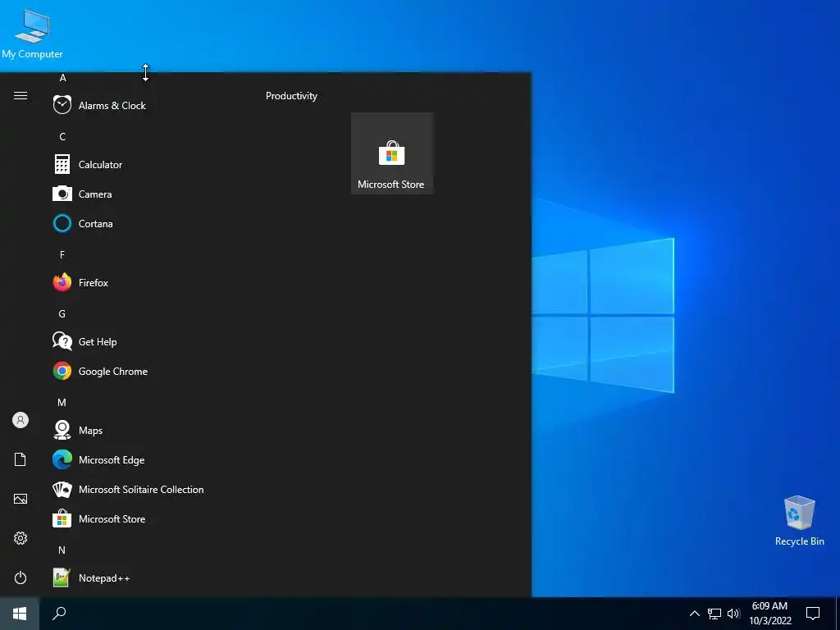The width and height of the screenshot is (840, 630).
Task: Launch Microsoft Edge from the app list
Action: point(144,459)
